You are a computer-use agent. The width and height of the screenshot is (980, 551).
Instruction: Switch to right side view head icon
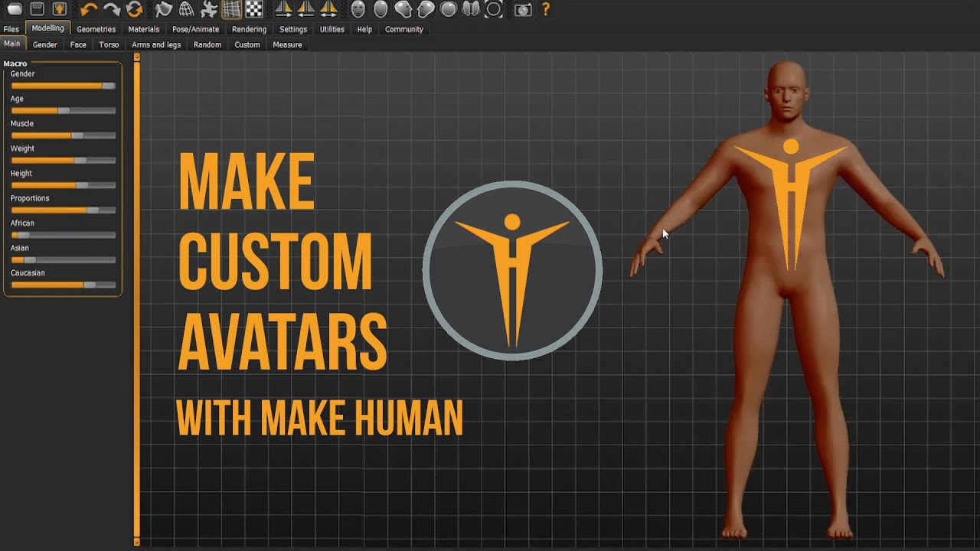pyautogui.click(x=426, y=9)
